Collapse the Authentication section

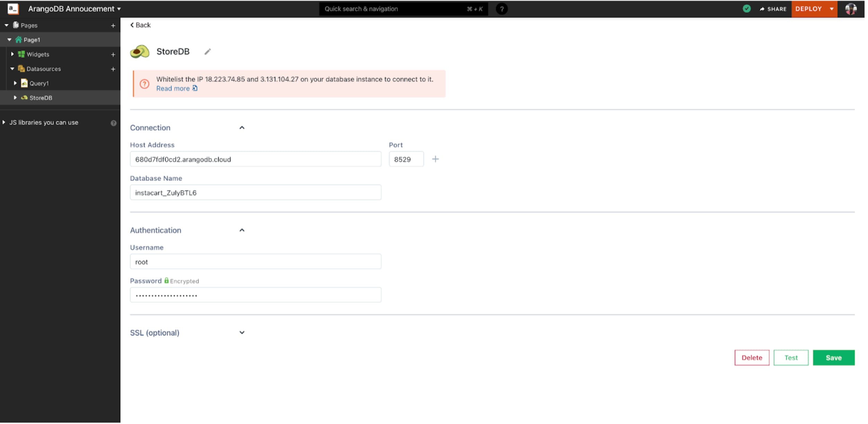(242, 230)
